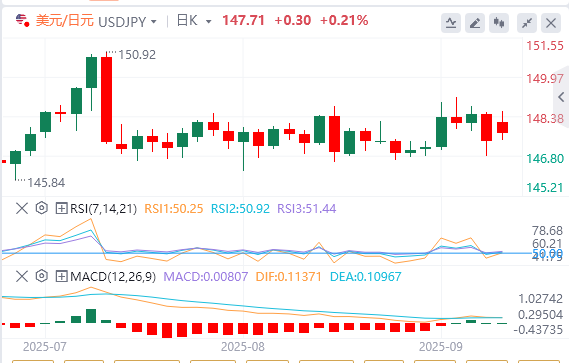Image resolution: width=569 pixels, height=363 pixels.
Task: Expand the RSI panel with plus icon
Action: click(61, 208)
